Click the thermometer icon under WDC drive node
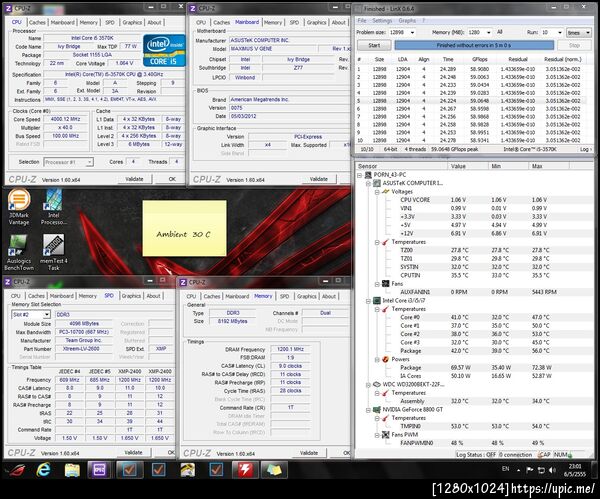This screenshot has height=499, width=600. [386, 393]
